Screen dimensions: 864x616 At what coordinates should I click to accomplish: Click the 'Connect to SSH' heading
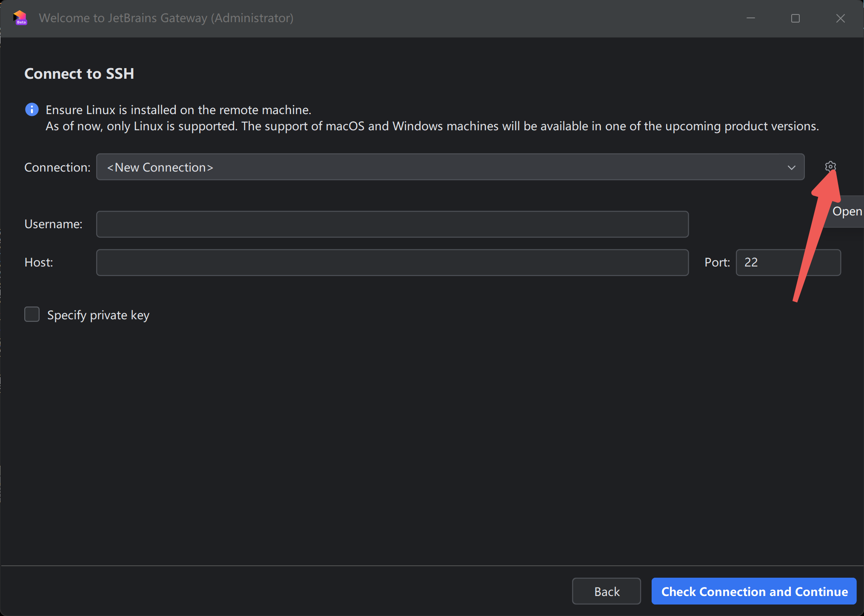pyautogui.click(x=79, y=74)
